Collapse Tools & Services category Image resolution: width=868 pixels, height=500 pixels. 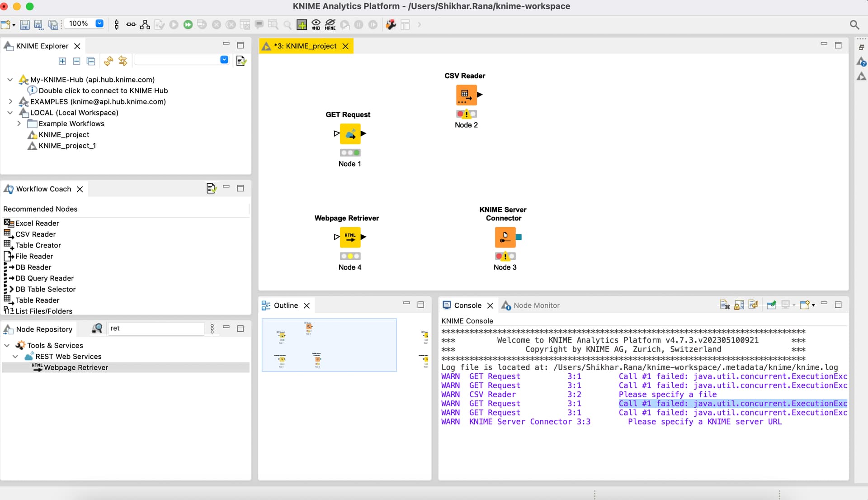pyautogui.click(x=7, y=346)
